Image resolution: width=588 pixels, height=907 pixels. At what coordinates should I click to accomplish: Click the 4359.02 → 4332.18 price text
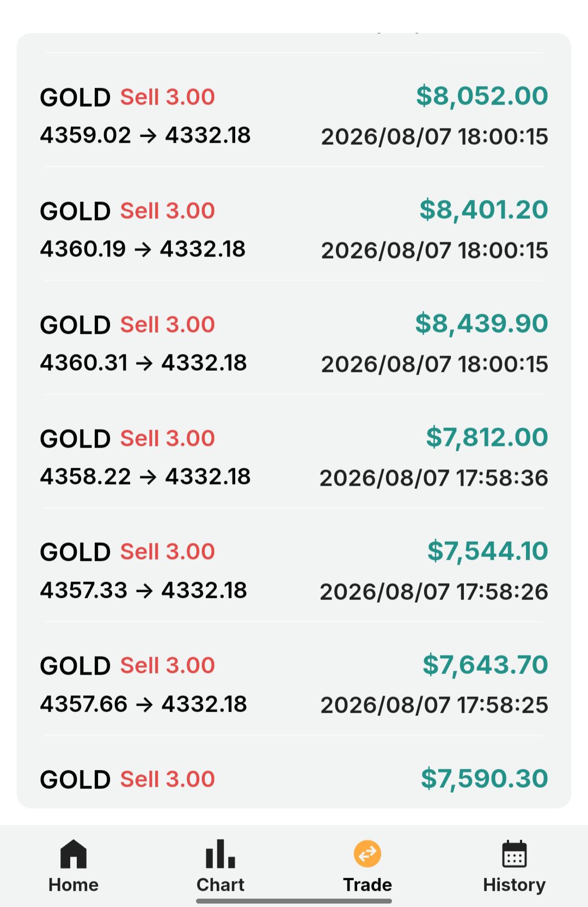click(145, 135)
